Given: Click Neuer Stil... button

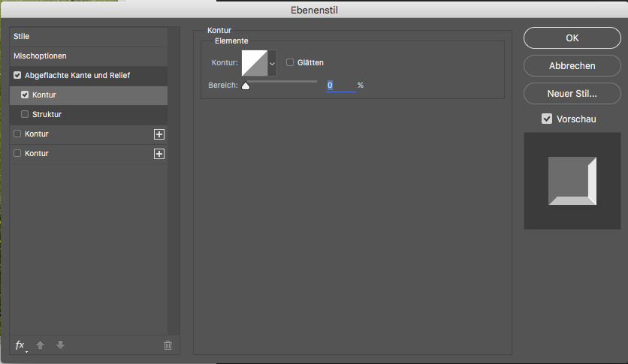Looking at the screenshot, I should tap(572, 94).
